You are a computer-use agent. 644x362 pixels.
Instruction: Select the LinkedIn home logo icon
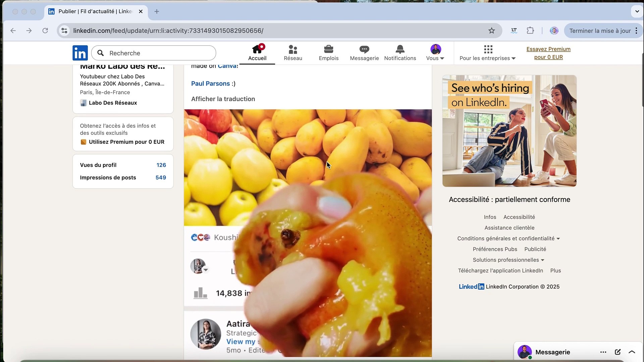[x=80, y=53]
